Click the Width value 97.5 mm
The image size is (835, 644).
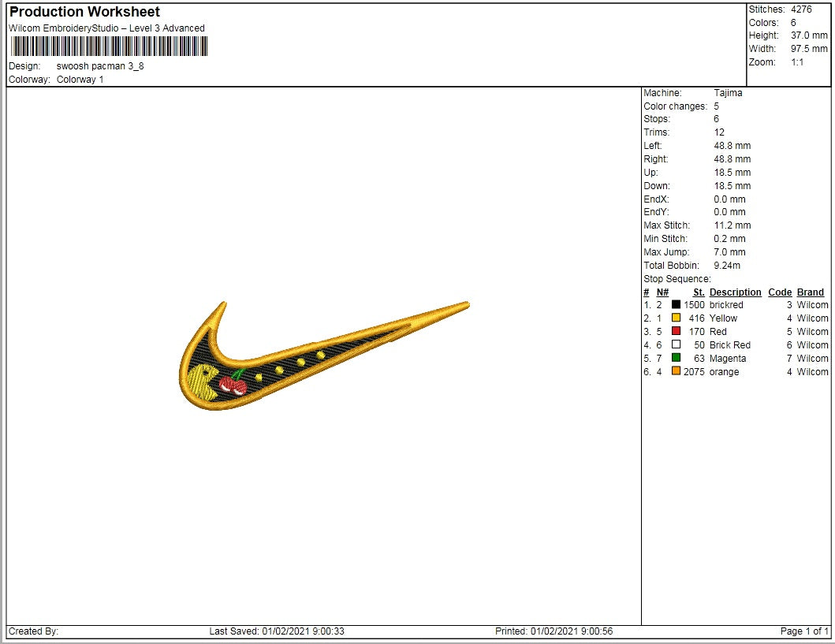(x=809, y=48)
